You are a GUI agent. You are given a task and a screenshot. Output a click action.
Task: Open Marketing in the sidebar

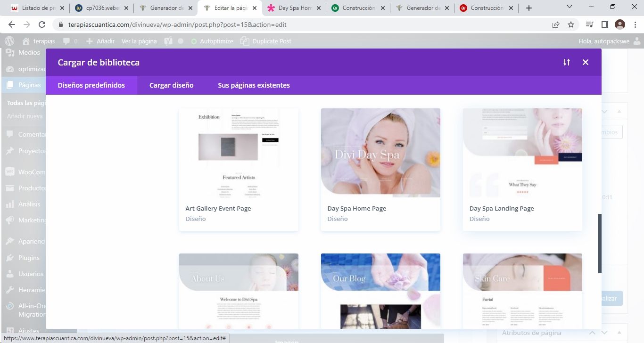(25, 220)
